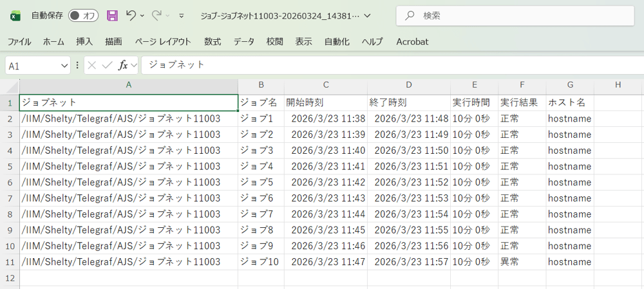This screenshot has height=289, width=644.
Task: Click the 検索 search box
Action: pos(515,16)
